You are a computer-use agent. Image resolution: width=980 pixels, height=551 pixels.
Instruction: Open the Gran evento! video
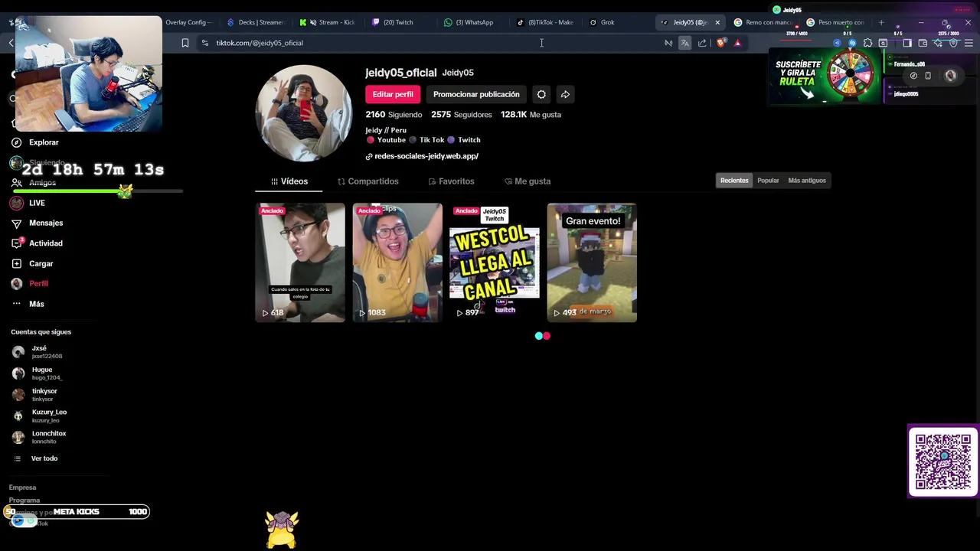[x=592, y=262]
